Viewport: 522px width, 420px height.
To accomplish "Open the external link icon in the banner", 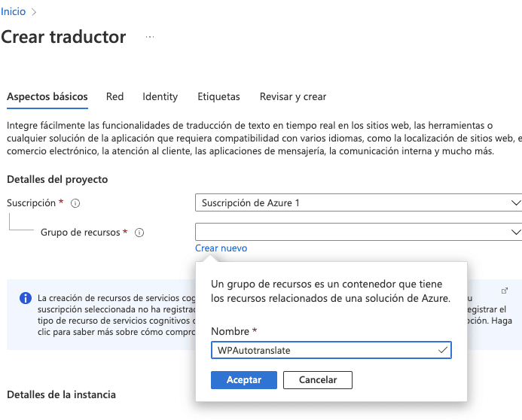I will (x=505, y=291).
